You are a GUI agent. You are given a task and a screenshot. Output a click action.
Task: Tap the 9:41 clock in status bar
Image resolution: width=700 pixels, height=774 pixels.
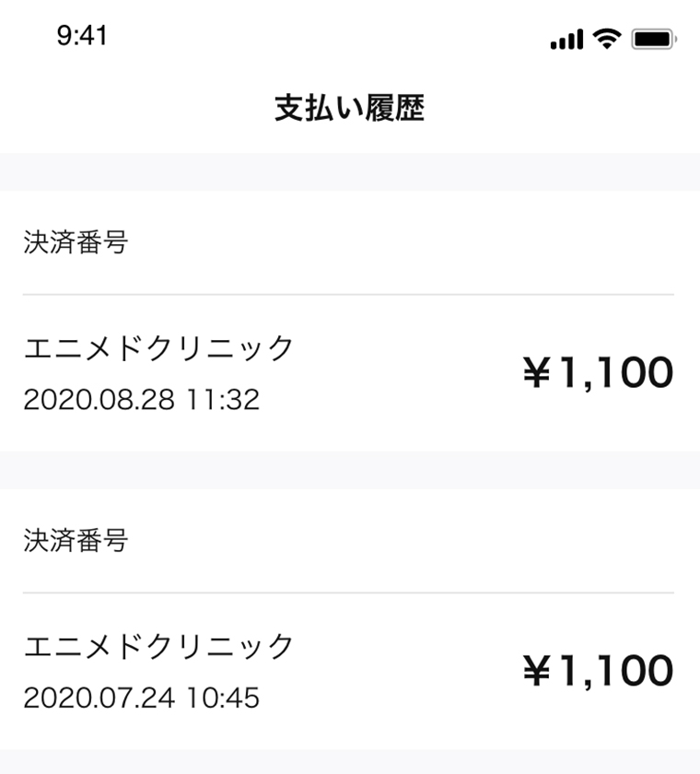82,36
